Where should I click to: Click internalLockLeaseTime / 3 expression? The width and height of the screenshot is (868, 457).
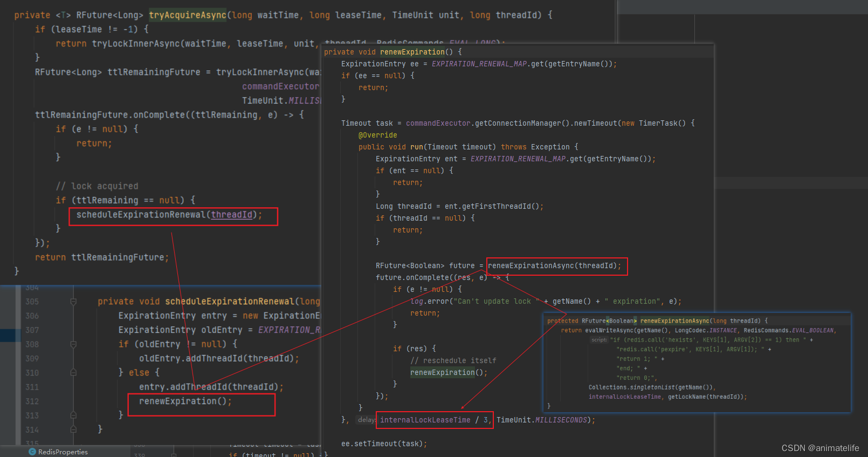[x=434, y=420]
